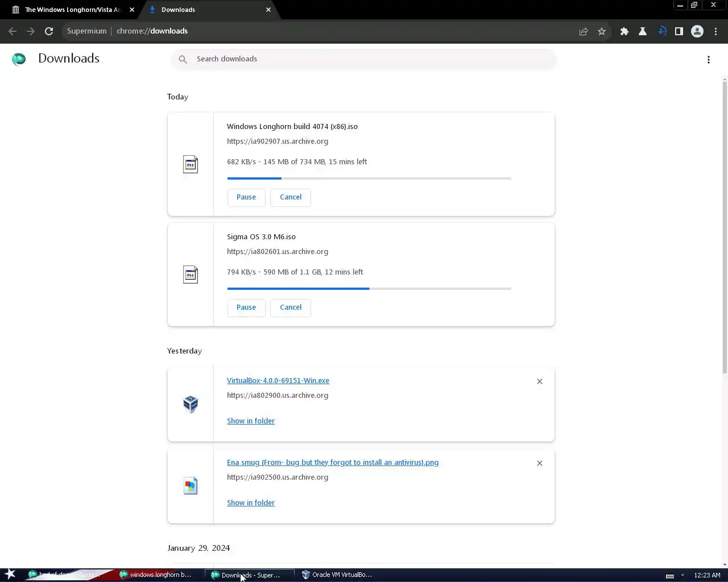
Task: Go back using the browser back arrow
Action: pyautogui.click(x=13, y=31)
